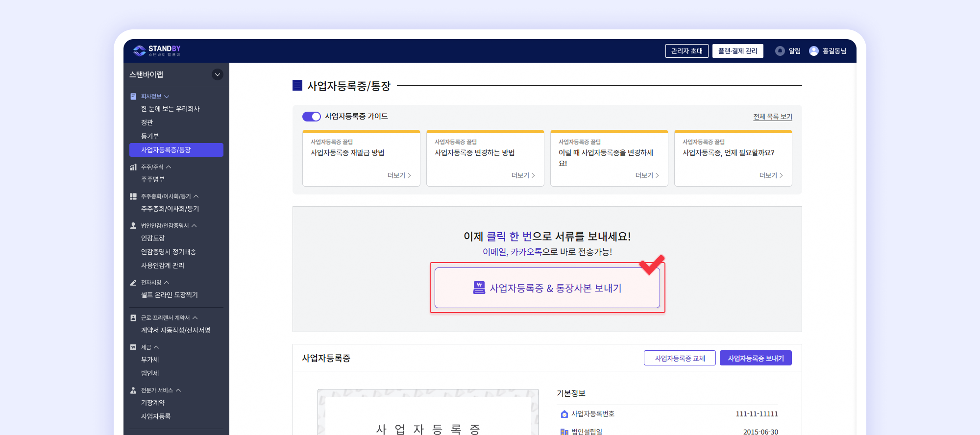Collapse the 주주/주식 section chevron
980x435 pixels.
coord(169,167)
